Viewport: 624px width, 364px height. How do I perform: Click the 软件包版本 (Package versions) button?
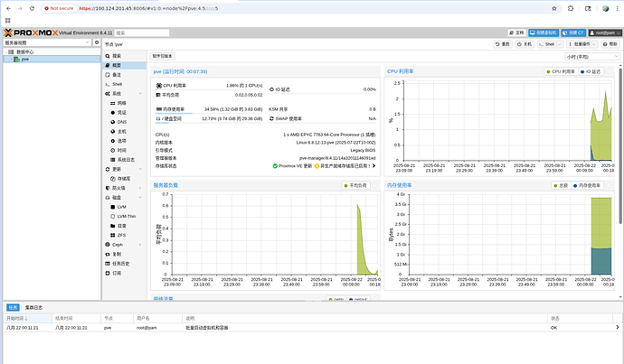pyautogui.click(x=163, y=56)
